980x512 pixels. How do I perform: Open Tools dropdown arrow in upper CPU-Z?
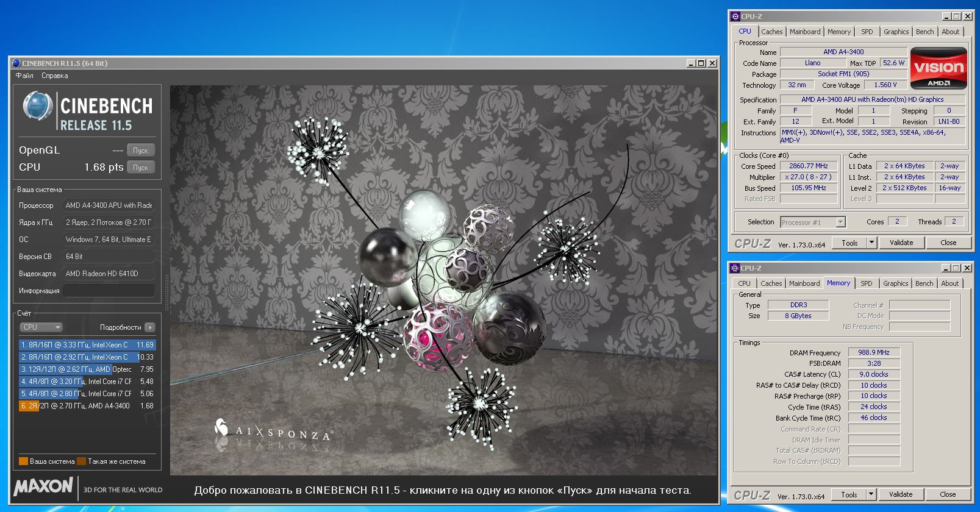tap(871, 243)
